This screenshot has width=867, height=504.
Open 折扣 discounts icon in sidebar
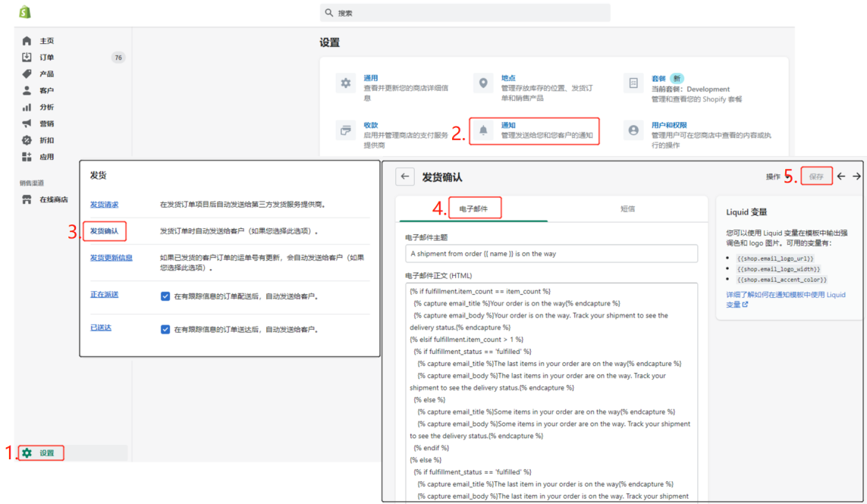[x=27, y=139]
